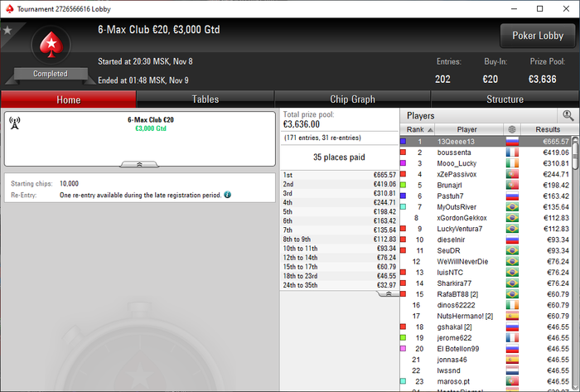Viewport: 580px width, 392px height.
Task: Collapse the prize payouts list
Action: tap(389, 293)
